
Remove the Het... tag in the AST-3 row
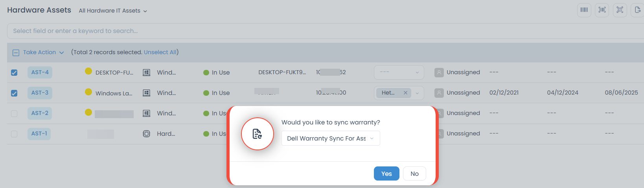coord(405,93)
